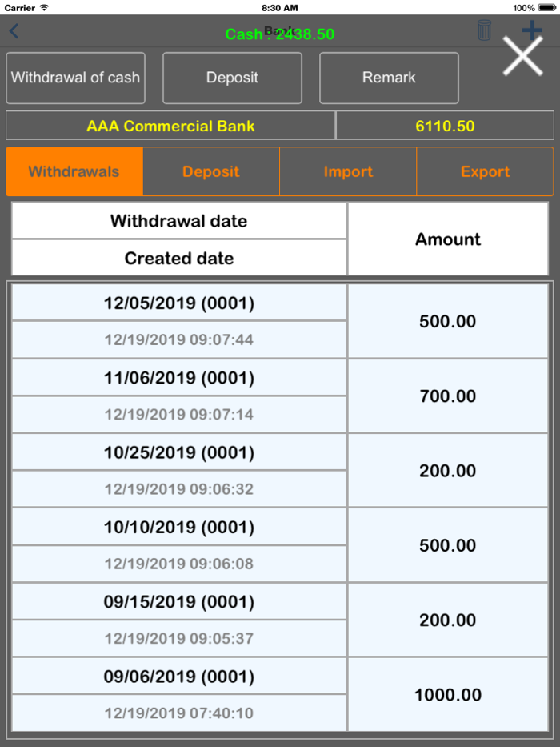Tap the 1000.00 withdrawal amount row
Screen dimensions: 560x747
tap(447, 695)
